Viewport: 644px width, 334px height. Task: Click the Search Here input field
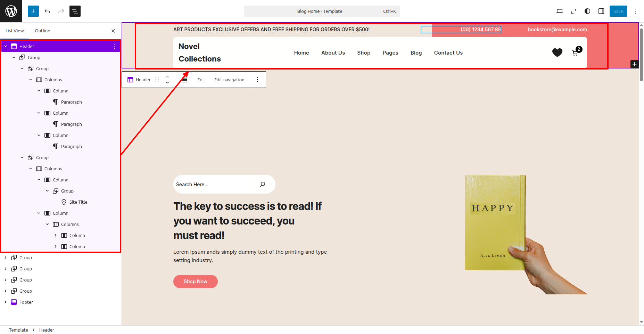[x=215, y=184]
